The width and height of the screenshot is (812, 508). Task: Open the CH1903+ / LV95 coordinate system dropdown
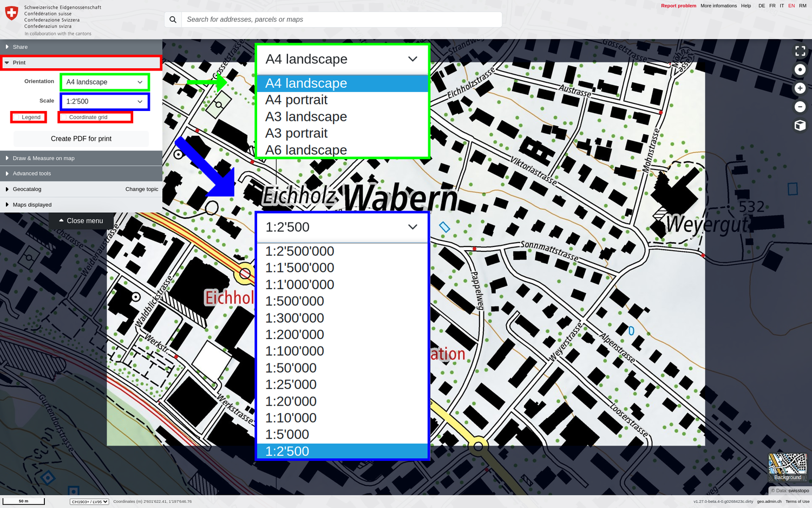89,502
